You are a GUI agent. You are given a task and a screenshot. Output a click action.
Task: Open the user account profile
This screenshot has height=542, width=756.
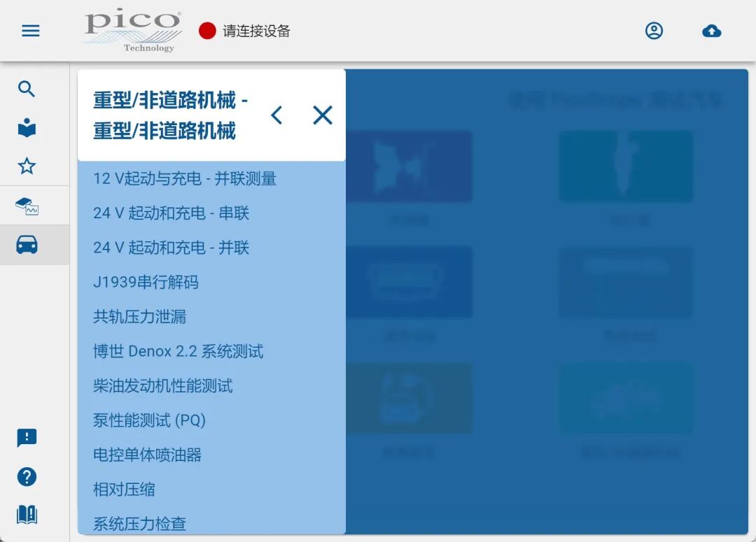pos(654,31)
